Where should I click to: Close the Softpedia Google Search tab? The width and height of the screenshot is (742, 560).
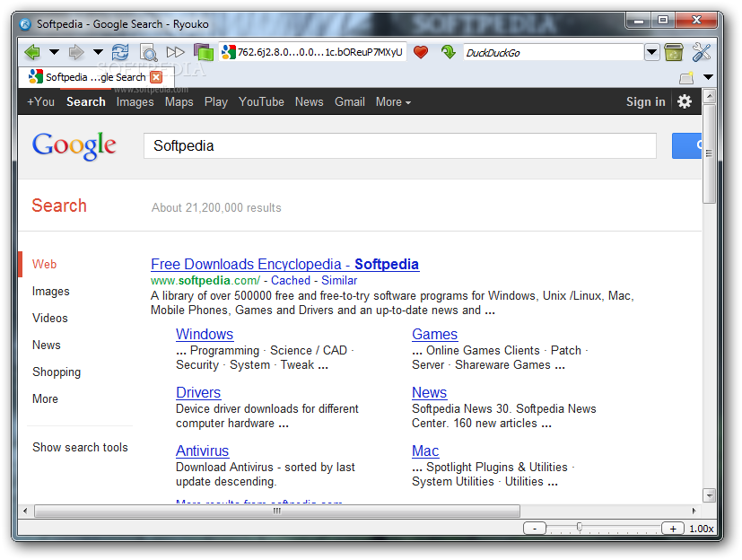pos(156,77)
